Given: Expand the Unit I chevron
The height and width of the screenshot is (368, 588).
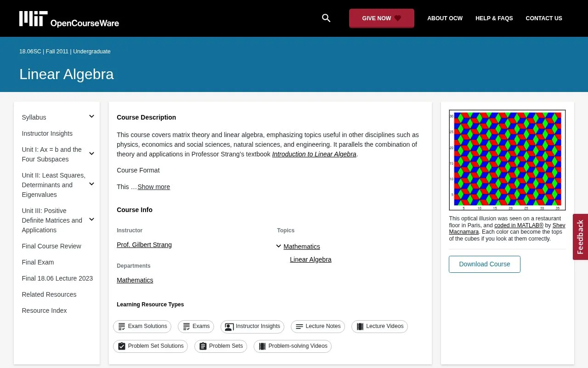Looking at the screenshot, I should [91, 154].
